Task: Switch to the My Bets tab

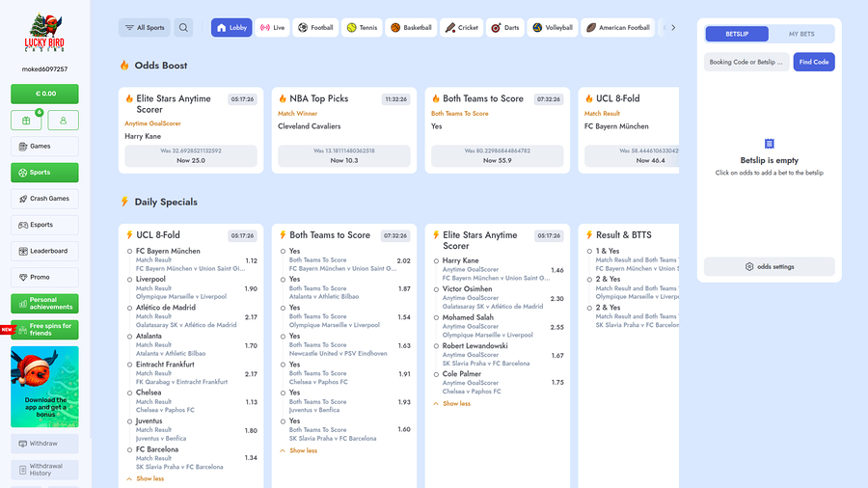Action: click(x=800, y=34)
